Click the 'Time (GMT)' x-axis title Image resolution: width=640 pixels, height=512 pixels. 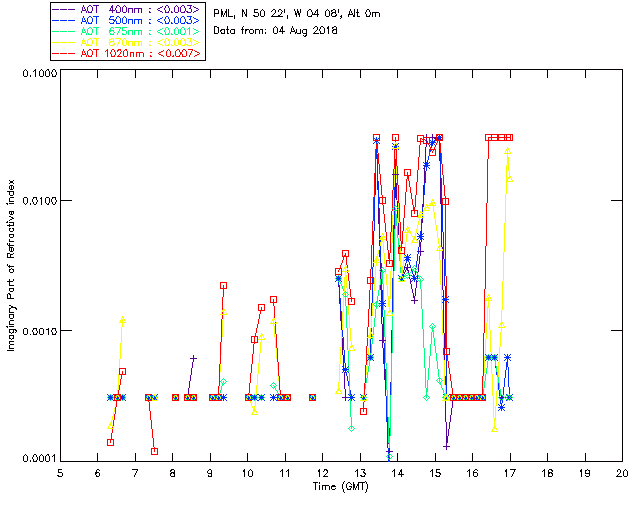click(x=341, y=485)
